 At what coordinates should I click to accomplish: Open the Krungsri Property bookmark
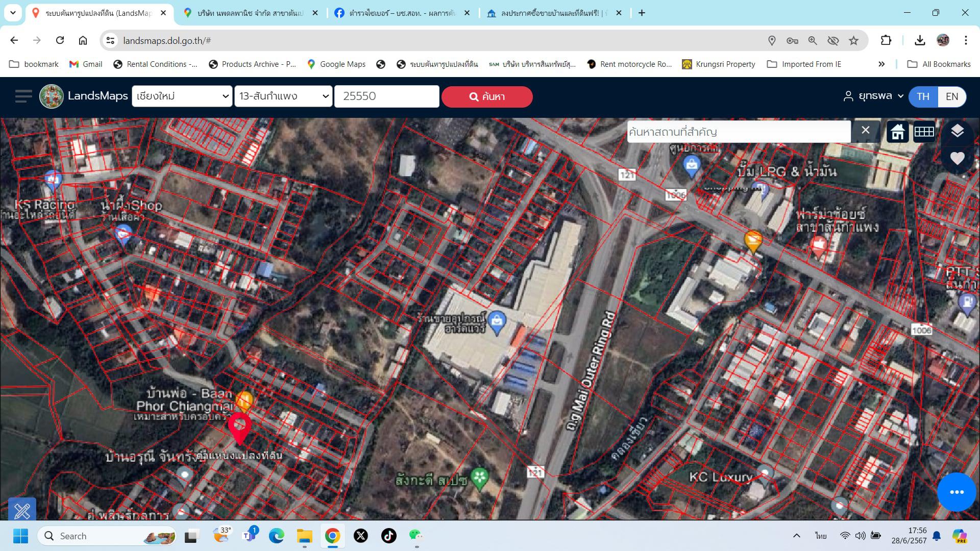click(719, 64)
